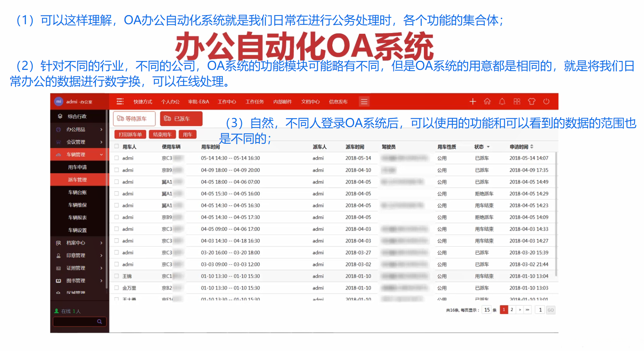This screenshot has width=644, height=351.
Task: Collapse the 车辆管理 sidebar section
Action: [x=102, y=154]
